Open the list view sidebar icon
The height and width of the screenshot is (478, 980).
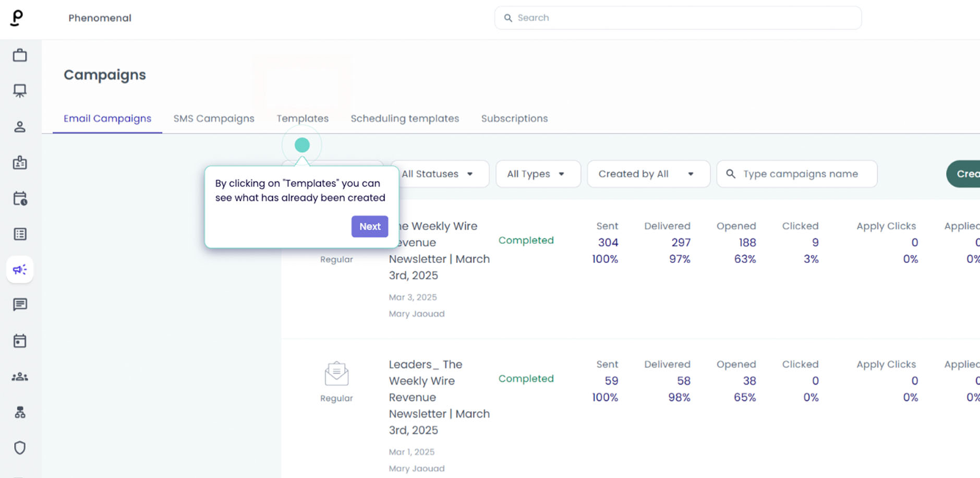20,234
